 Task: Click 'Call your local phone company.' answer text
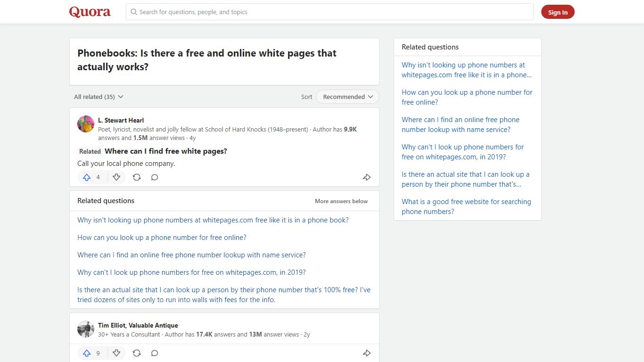(x=126, y=164)
